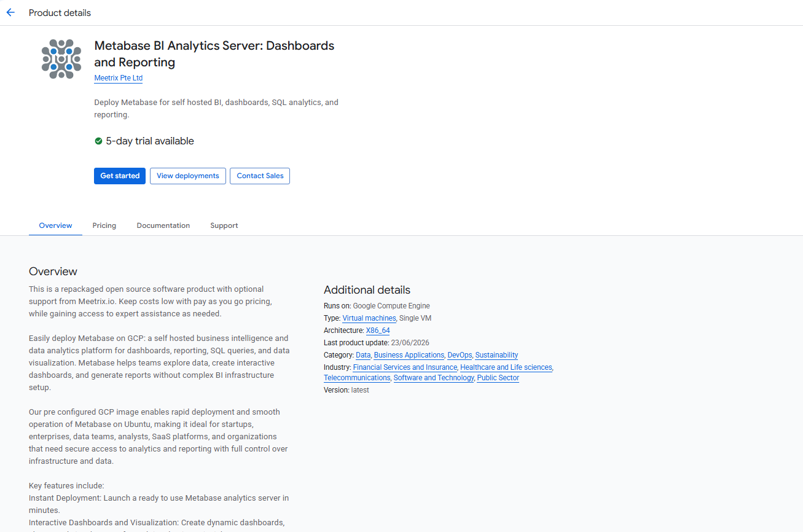The image size is (803, 532).
Task: Switch to the Pricing tab
Action: [x=104, y=225]
